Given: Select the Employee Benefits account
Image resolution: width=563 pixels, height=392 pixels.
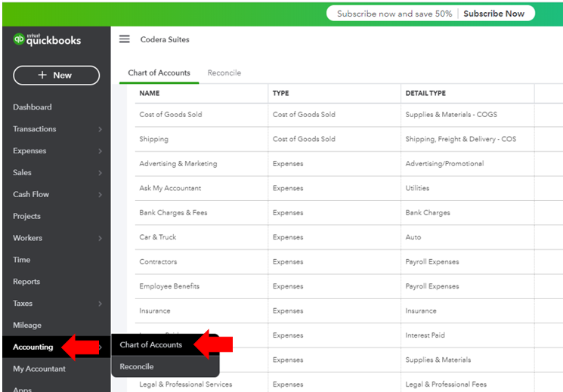Looking at the screenshot, I should point(169,286).
